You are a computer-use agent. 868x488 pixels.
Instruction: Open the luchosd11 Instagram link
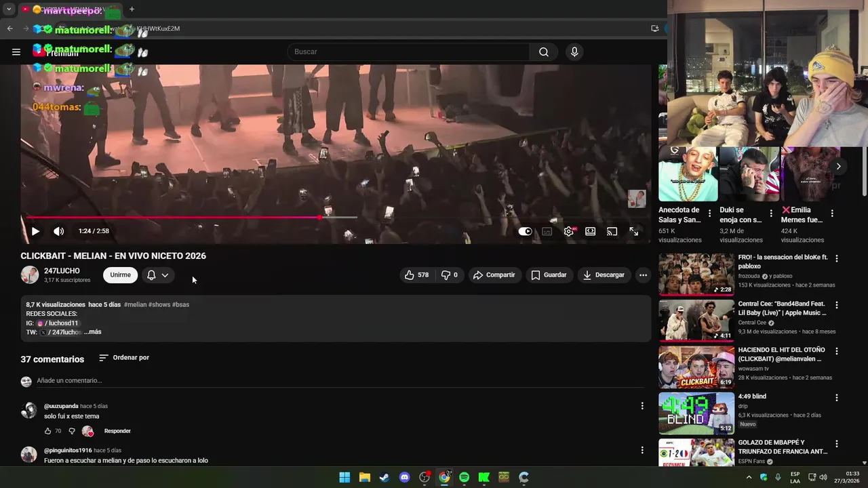coord(58,323)
